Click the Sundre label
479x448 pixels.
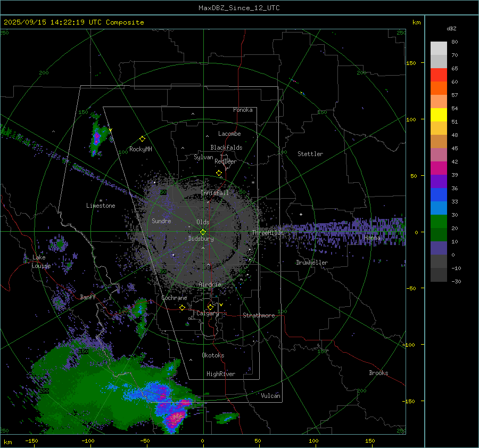pyautogui.click(x=161, y=221)
